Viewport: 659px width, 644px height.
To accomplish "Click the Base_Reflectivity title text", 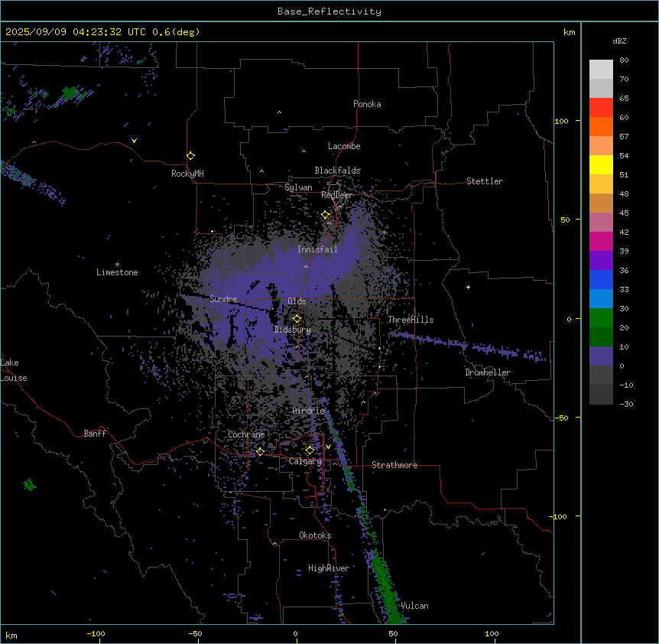I will (329, 11).
